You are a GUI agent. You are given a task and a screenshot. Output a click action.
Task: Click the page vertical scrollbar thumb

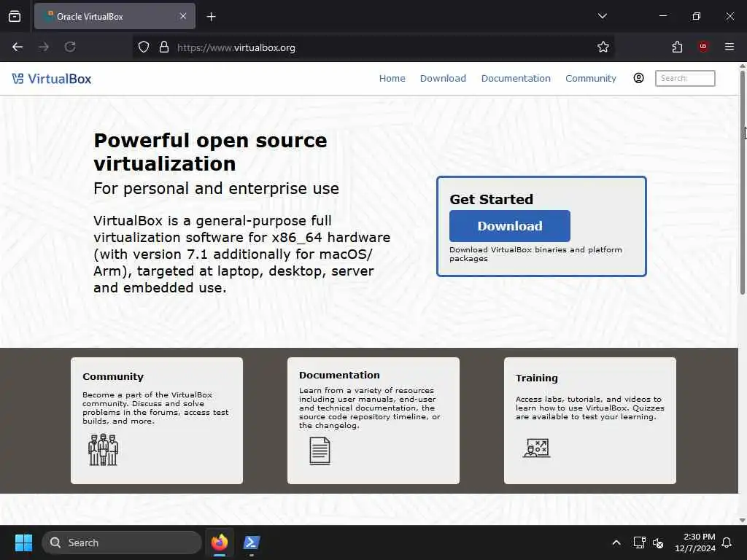click(x=742, y=183)
